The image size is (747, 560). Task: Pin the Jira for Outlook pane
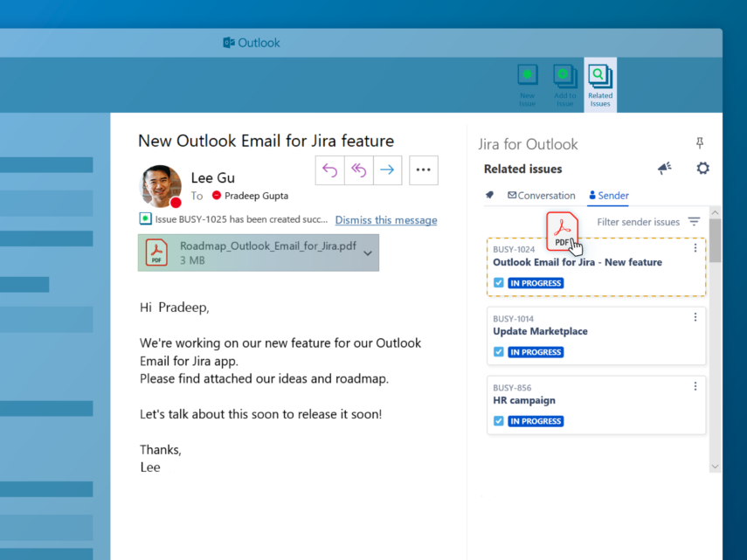click(x=699, y=143)
